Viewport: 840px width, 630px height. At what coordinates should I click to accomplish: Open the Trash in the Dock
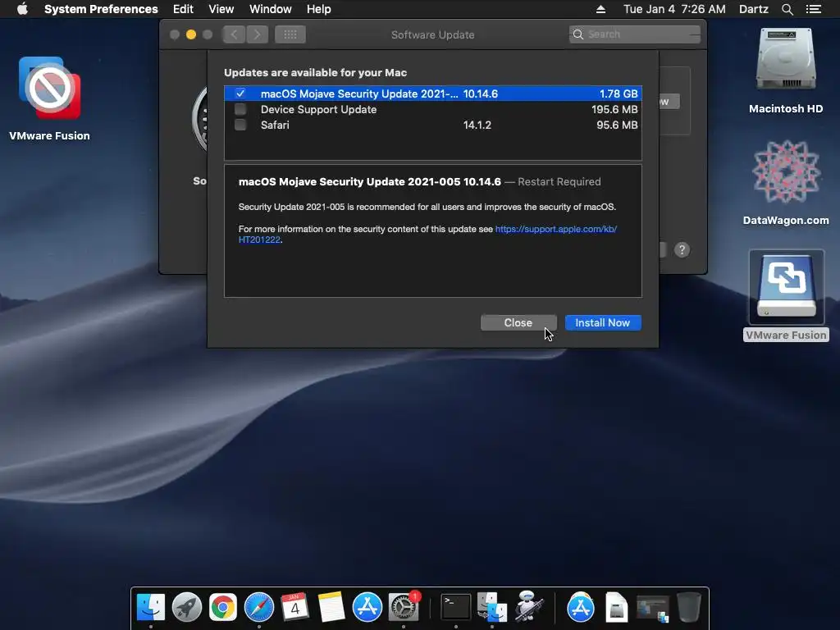(x=689, y=607)
